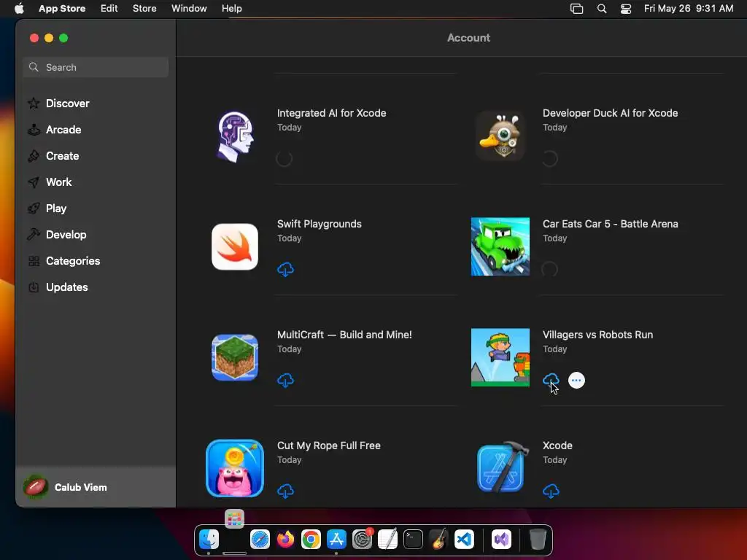
Task: Launch Terminal from the Dock
Action: pyautogui.click(x=413, y=539)
